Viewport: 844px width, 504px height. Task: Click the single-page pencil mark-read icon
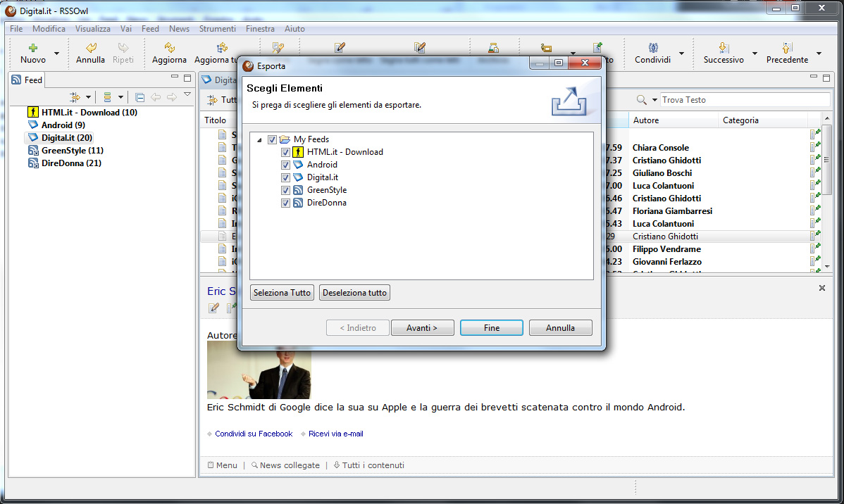point(340,47)
